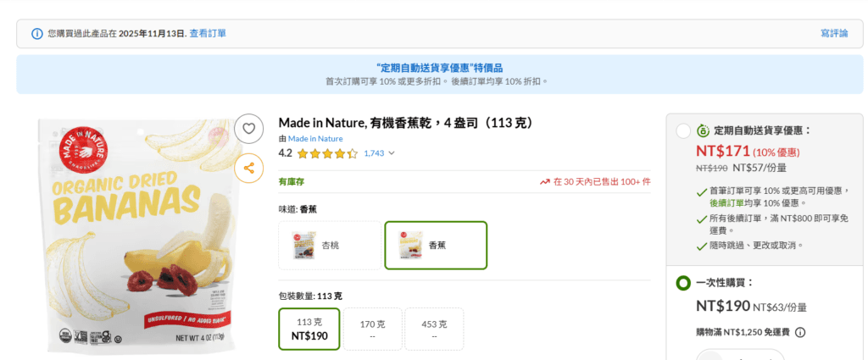Click the blue info icon in purchase notice

tap(37, 34)
